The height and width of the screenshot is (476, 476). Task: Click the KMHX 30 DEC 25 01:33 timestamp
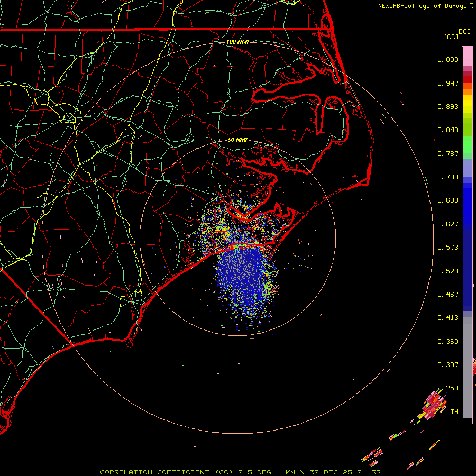click(x=333, y=472)
